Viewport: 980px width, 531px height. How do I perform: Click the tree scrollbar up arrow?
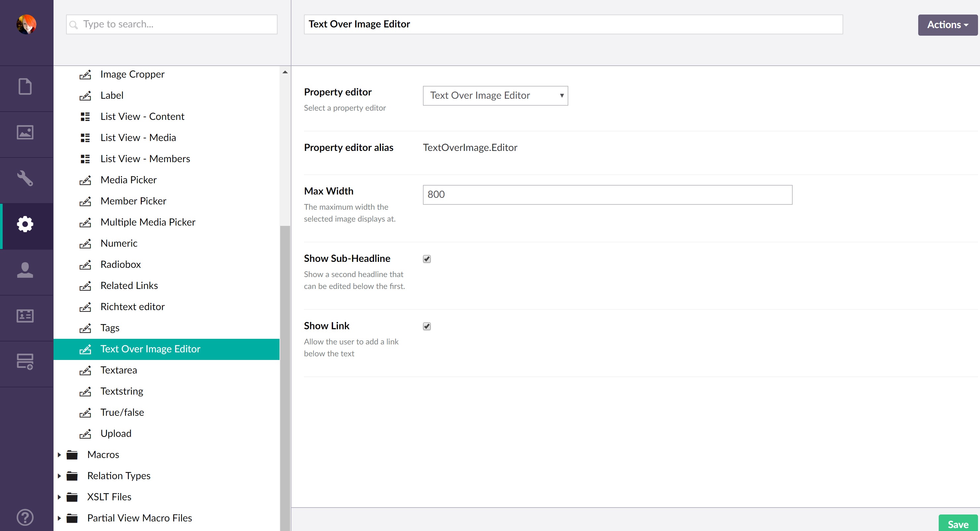coord(285,72)
